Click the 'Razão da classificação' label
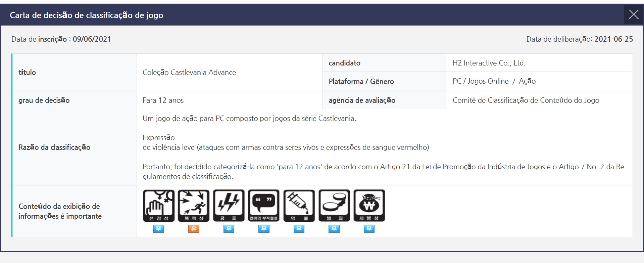The image size is (644, 263). pos(54,147)
